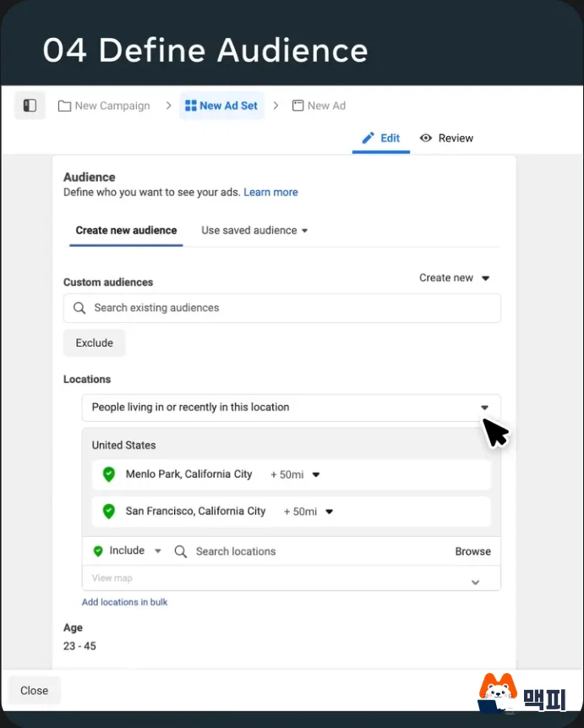The image size is (584, 728).
Task: Open the Menlo Park +50mi radius dropdown
Action: 295,474
